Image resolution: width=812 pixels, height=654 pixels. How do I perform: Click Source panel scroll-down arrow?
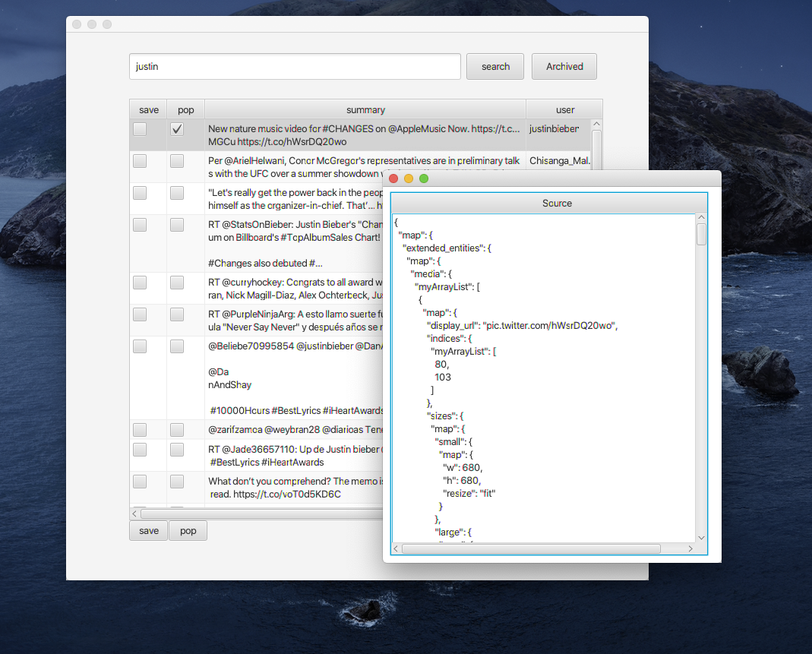coord(701,538)
